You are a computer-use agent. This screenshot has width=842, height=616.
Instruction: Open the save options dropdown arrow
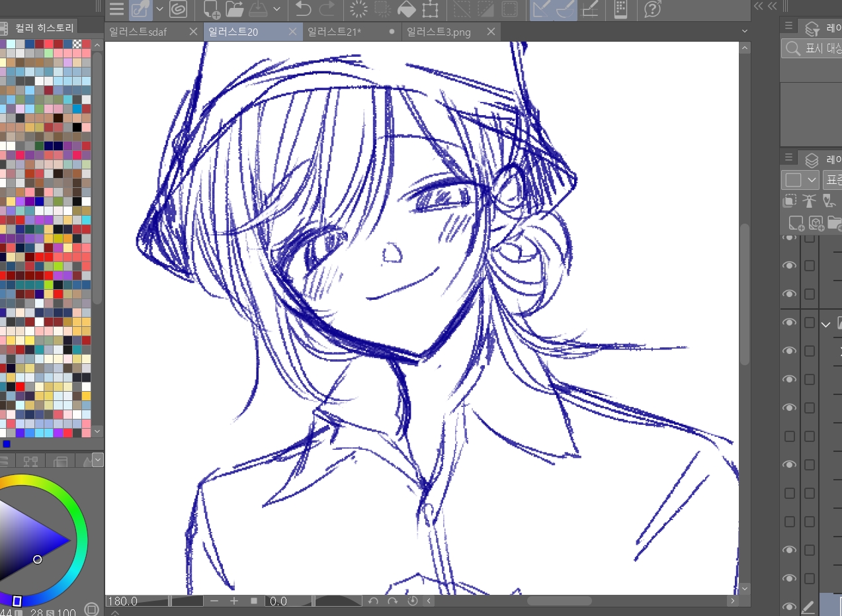click(276, 9)
